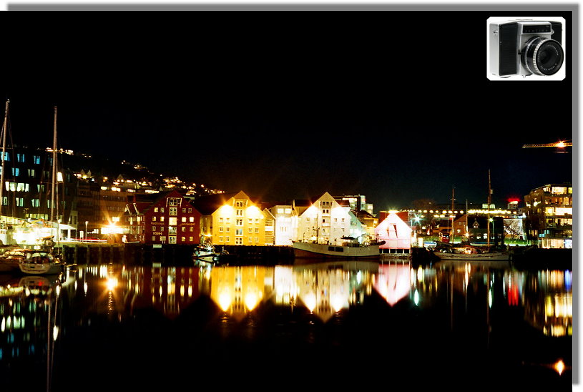Click the illuminated crane in the sky

click(548, 145)
